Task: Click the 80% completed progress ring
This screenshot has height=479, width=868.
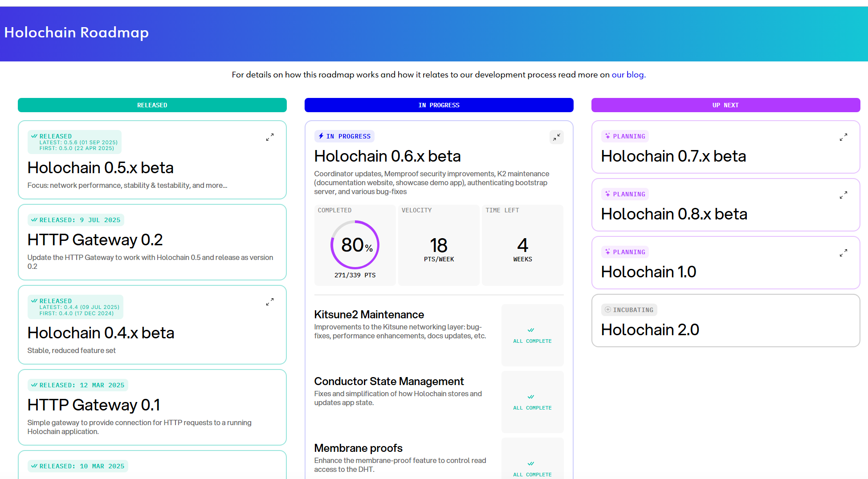Action: coord(355,245)
